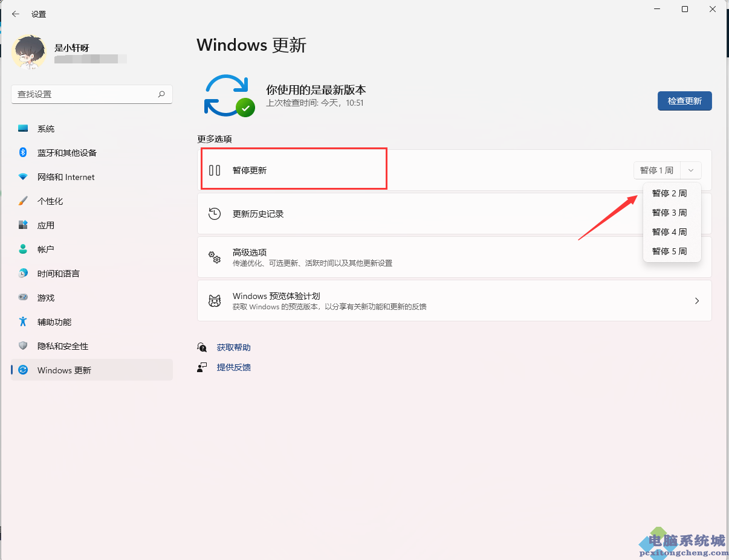Viewport: 729px width, 560px height.
Task: Select Windows 更新 in the sidebar
Action: [x=92, y=370]
